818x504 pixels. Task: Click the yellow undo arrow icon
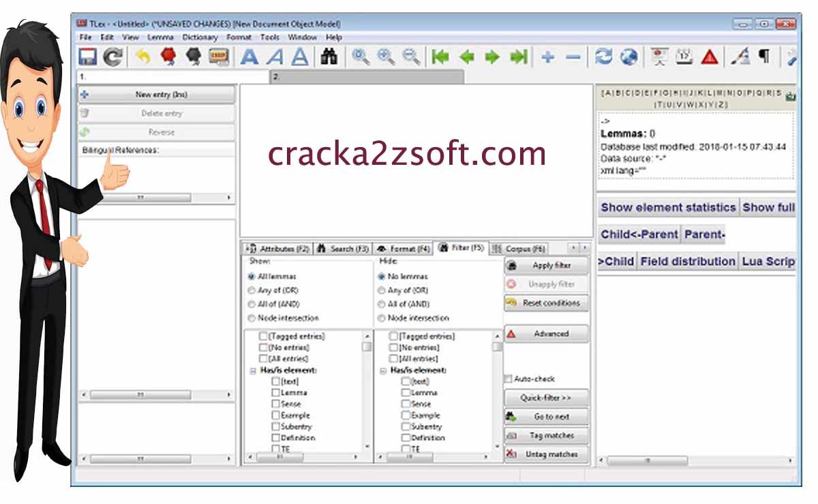(x=142, y=57)
